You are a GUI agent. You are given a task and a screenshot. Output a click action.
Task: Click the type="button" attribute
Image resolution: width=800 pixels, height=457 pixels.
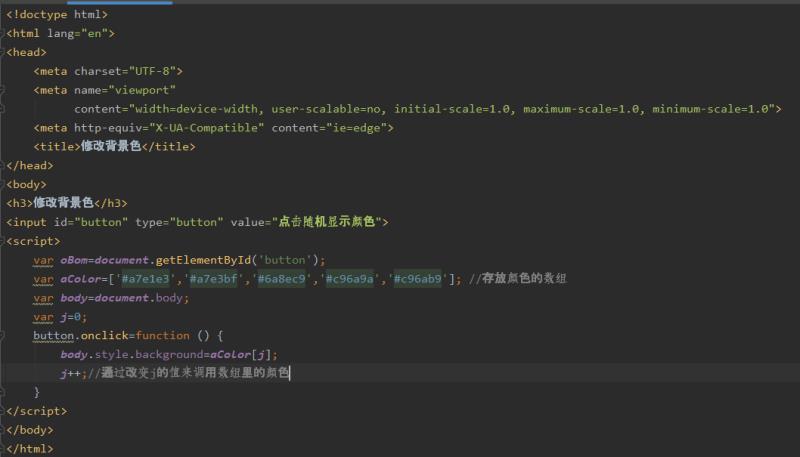point(179,222)
